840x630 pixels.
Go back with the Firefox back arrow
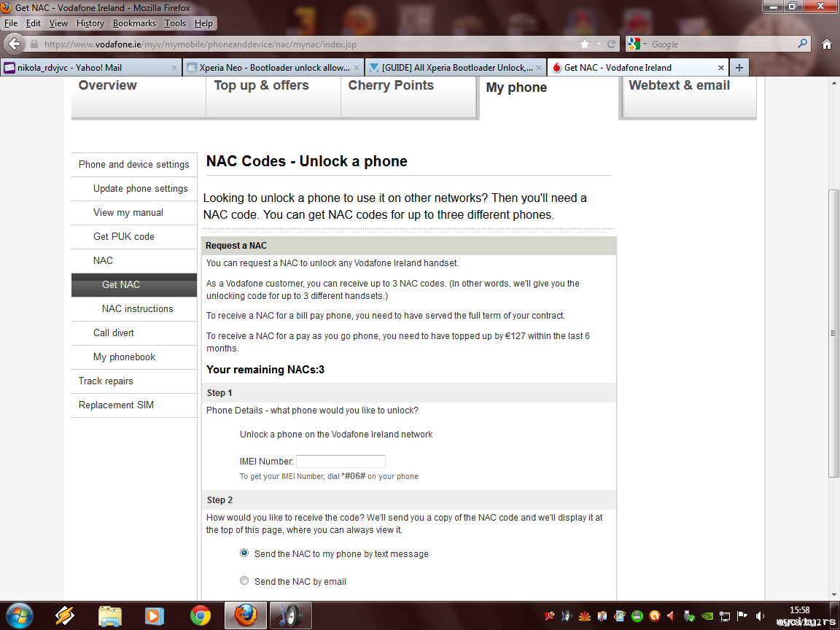click(15, 44)
